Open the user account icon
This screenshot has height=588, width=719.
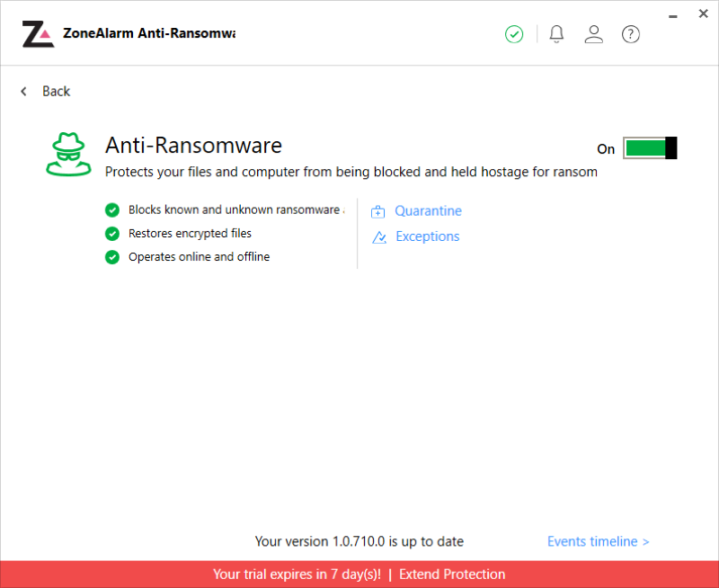click(593, 34)
